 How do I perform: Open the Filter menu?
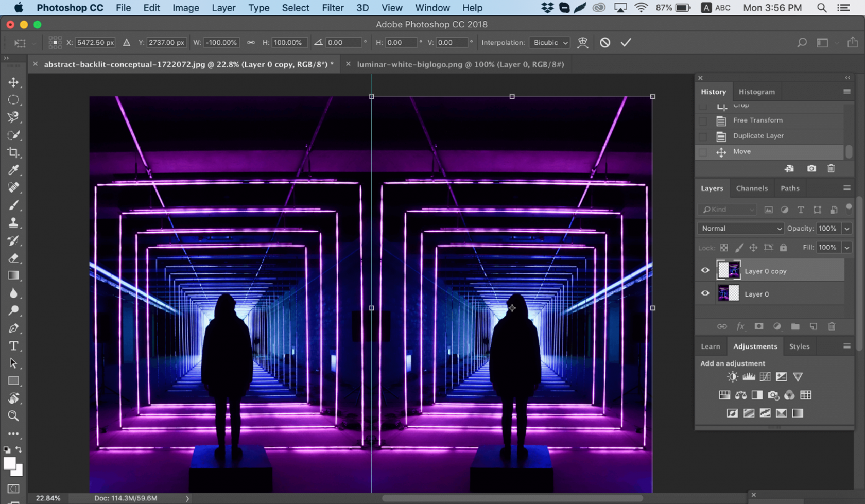point(333,8)
